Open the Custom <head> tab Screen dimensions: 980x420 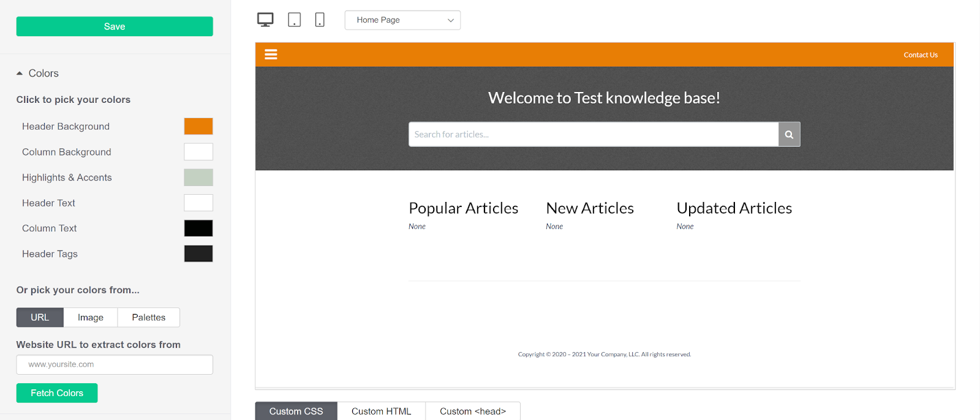pyautogui.click(x=473, y=411)
